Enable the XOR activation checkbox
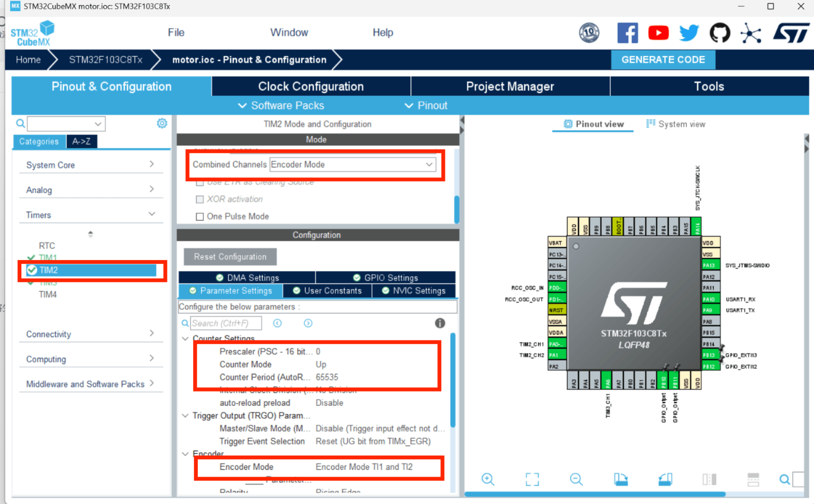The width and height of the screenshot is (814, 504). click(x=199, y=199)
